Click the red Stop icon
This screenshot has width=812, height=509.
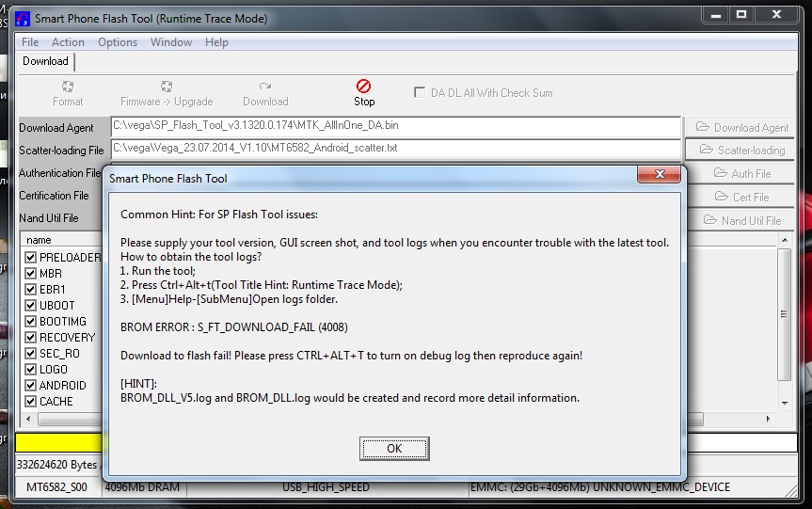coord(363,86)
